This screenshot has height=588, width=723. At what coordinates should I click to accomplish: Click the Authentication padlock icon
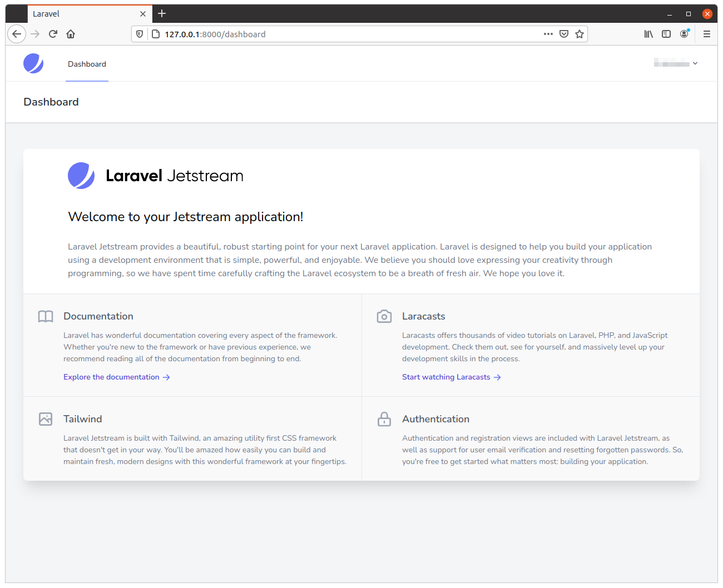tap(384, 418)
